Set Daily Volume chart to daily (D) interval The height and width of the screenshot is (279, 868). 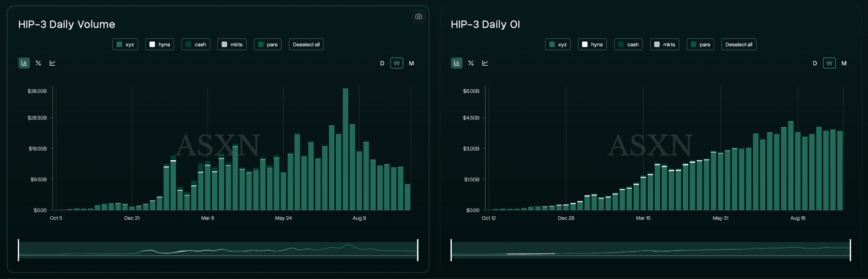382,63
